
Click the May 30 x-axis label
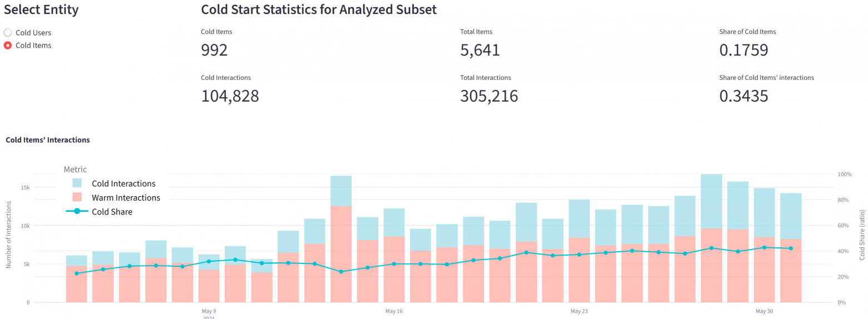(764, 311)
